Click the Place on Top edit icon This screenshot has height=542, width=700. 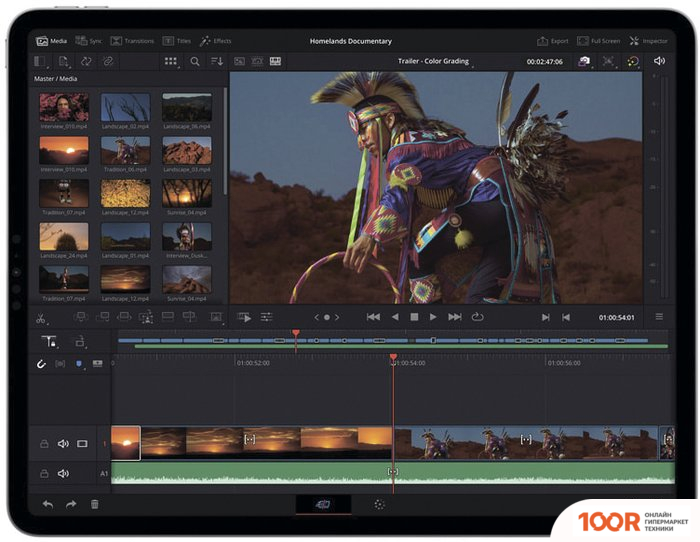coord(168,317)
